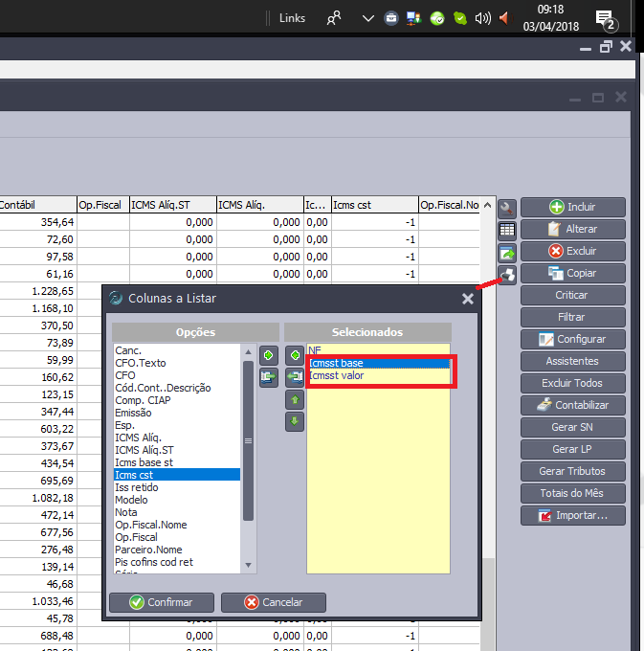Click grid scrollbar up arrow
Screen dimensions: 644x651
[488, 205]
